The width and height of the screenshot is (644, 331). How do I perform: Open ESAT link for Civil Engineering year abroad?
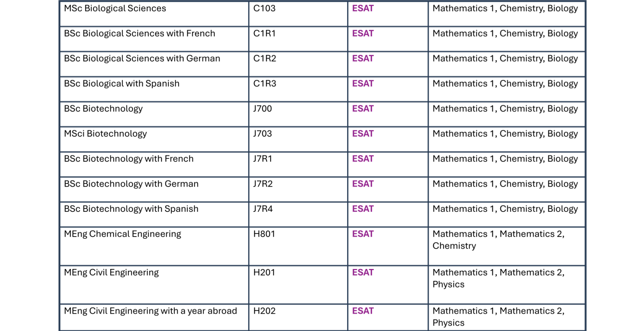point(363,311)
